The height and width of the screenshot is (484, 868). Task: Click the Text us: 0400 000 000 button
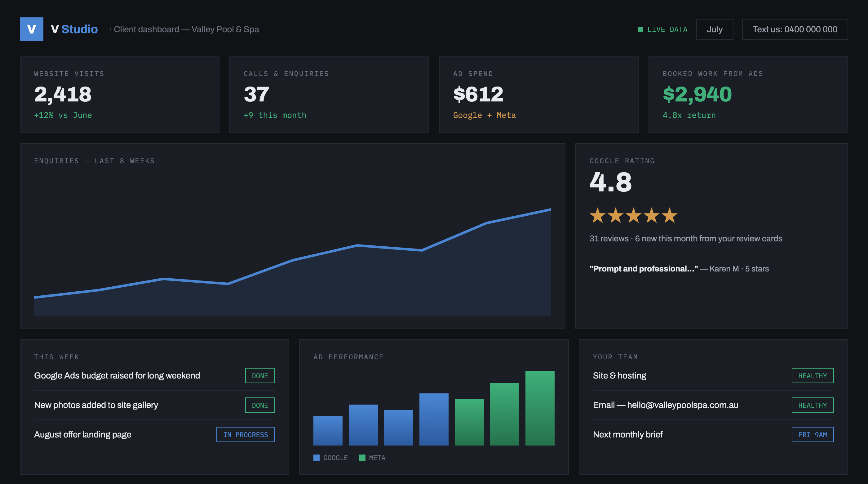point(795,29)
